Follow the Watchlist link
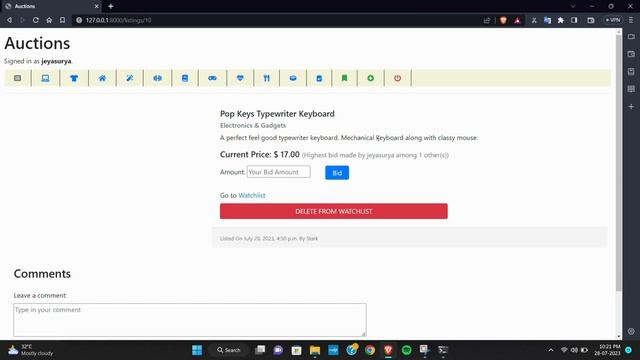Image resolution: width=640 pixels, height=360 pixels. pyautogui.click(x=251, y=196)
